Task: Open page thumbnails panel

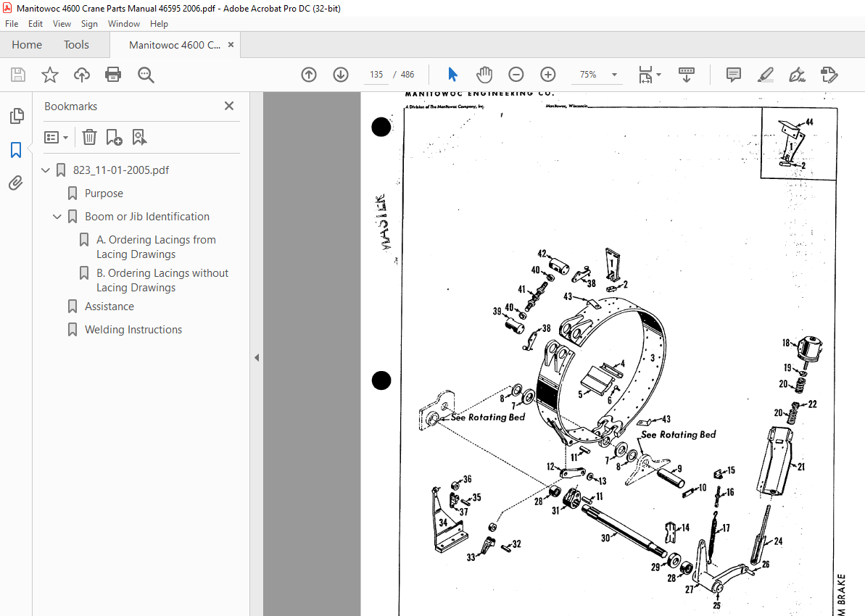Action: 17,116
